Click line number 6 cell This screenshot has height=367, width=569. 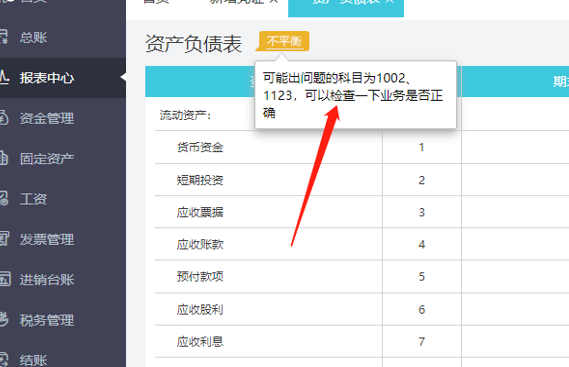pos(422,310)
